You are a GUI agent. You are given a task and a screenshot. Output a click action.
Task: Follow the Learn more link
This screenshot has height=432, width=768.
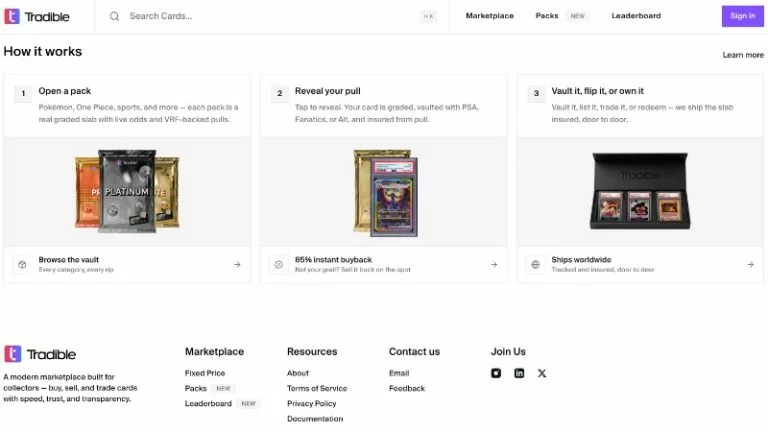coord(743,55)
